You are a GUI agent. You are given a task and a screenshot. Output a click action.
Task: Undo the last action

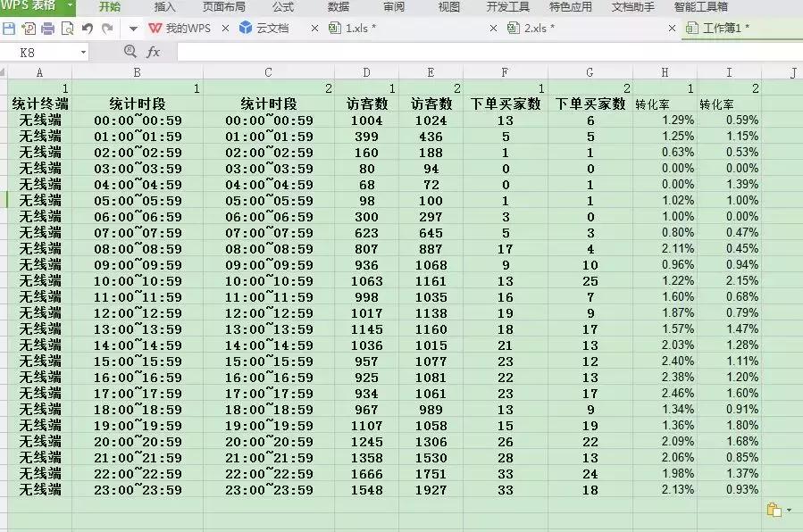click(x=87, y=29)
